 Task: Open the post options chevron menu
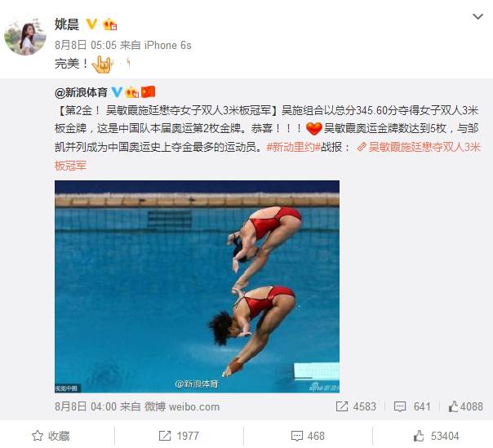477,16
